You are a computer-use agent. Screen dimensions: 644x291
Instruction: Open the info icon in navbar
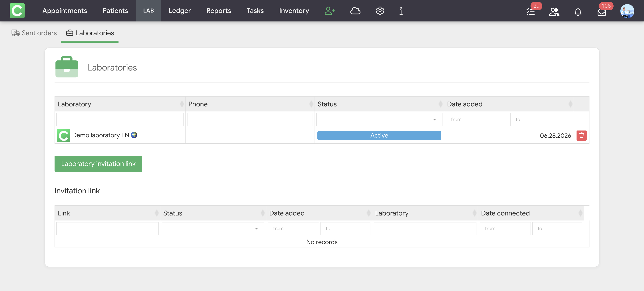tap(401, 11)
